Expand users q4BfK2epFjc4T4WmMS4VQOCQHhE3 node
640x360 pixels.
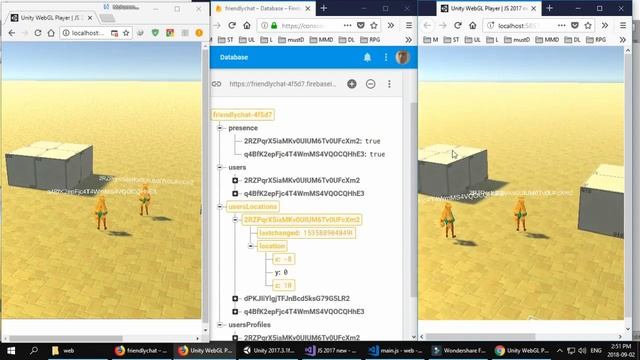(x=235, y=193)
